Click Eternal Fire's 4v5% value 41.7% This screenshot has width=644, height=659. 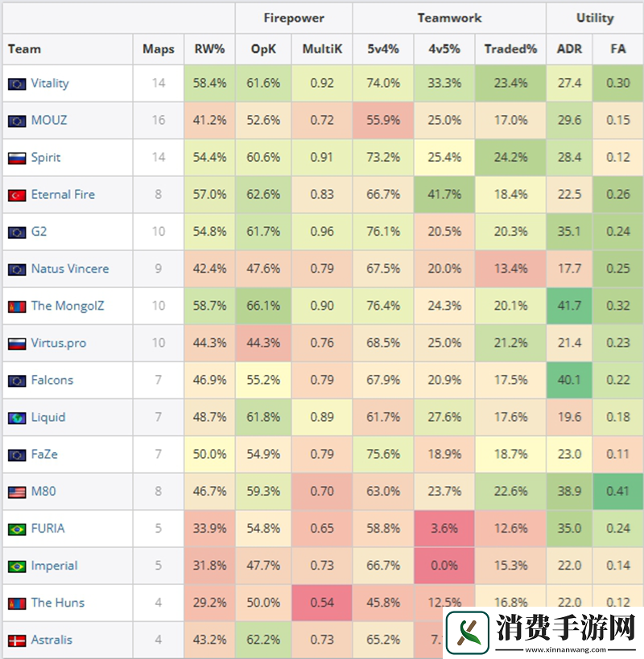(444, 194)
